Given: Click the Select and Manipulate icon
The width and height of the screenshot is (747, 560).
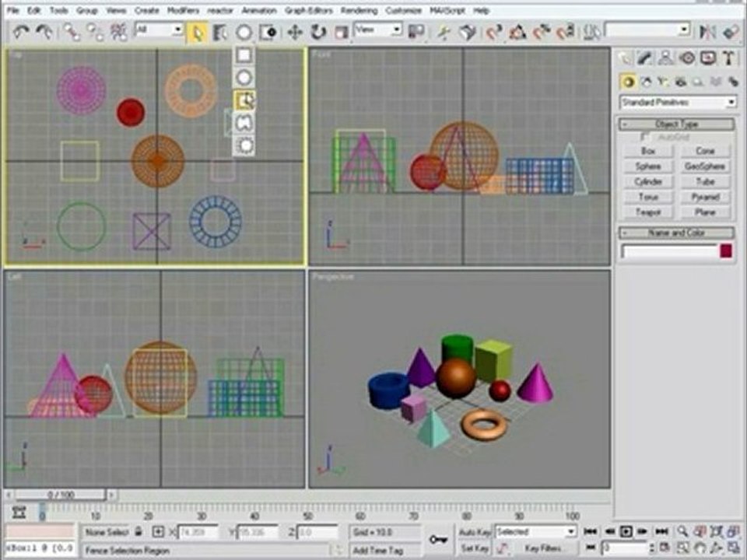Looking at the screenshot, I should click(444, 31).
